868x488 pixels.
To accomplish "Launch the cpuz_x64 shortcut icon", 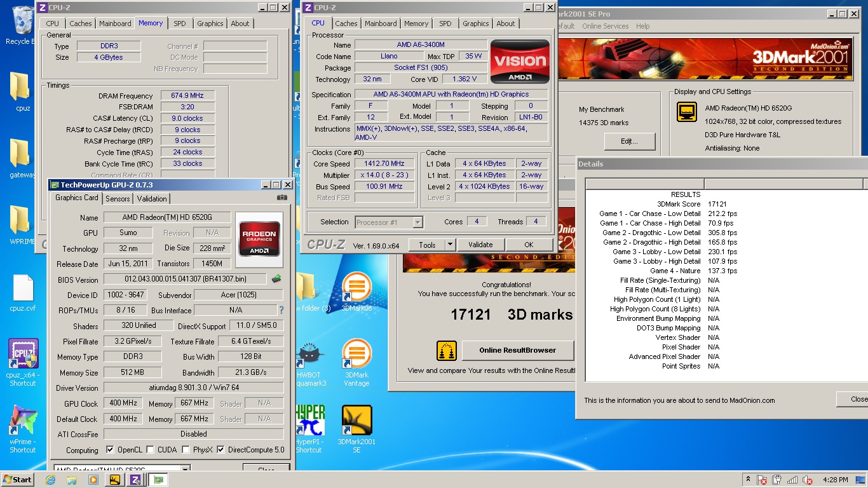I will 22,362.
